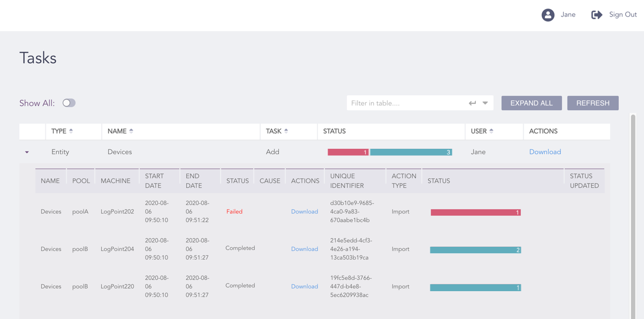Click the user profile icon near Jane
644x319 pixels.
coord(548,14)
